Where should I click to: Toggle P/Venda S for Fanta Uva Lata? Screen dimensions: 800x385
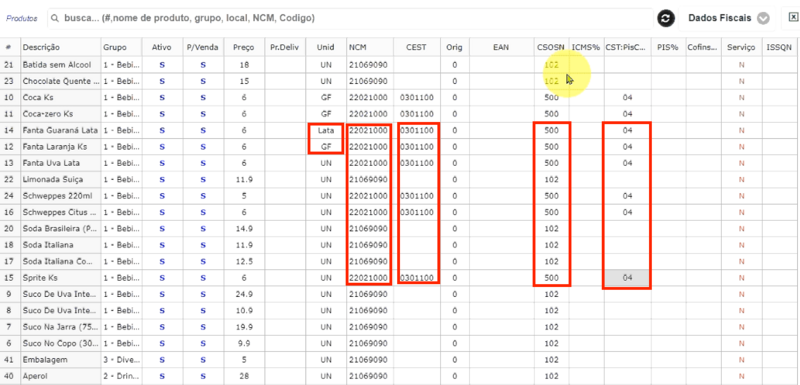[203, 163]
